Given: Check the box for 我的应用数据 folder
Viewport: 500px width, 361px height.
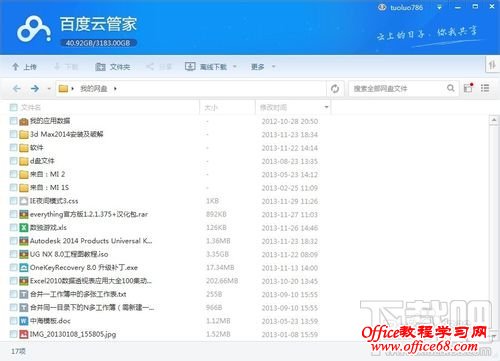Looking at the screenshot, I should (x=13, y=121).
